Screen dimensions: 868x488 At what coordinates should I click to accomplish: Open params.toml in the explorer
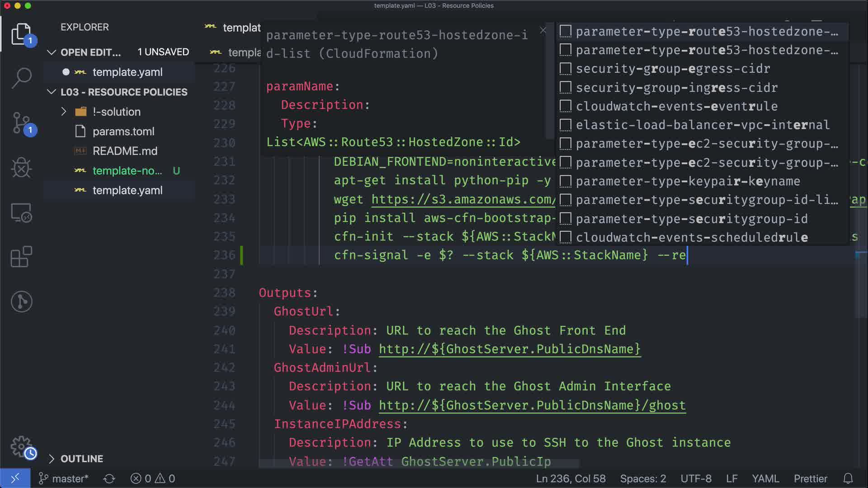pyautogui.click(x=123, y=131)
